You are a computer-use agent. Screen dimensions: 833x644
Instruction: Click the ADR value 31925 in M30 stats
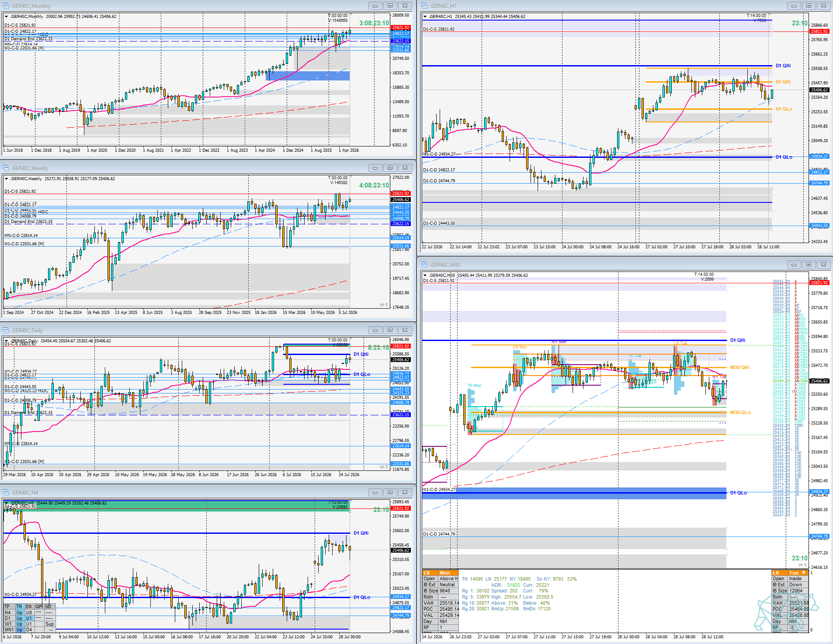[x=514, y=585]
